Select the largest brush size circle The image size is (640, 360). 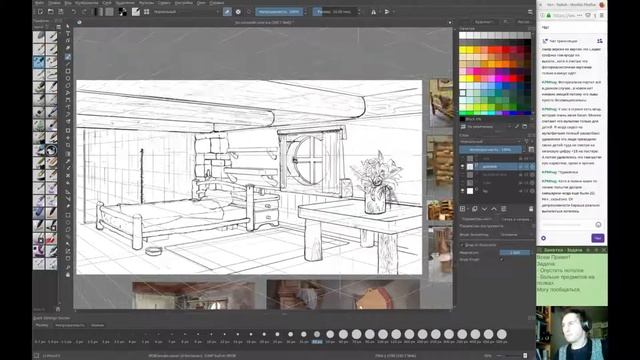pyautogui.click(x=502, y=334)
